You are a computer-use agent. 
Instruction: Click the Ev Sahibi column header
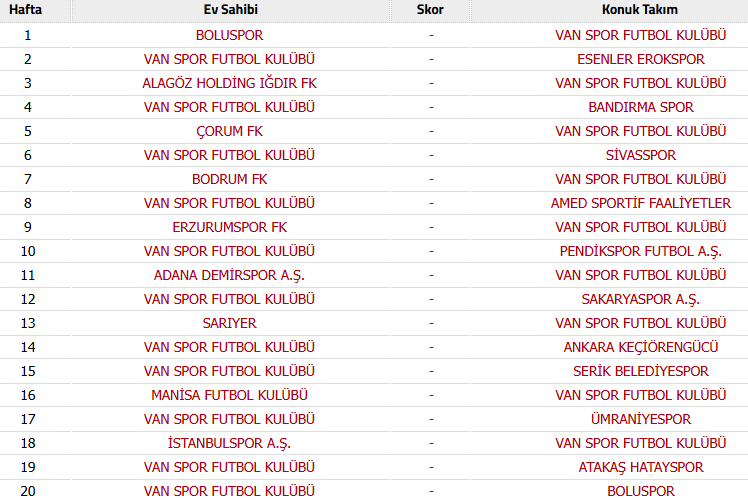[231, 10]
